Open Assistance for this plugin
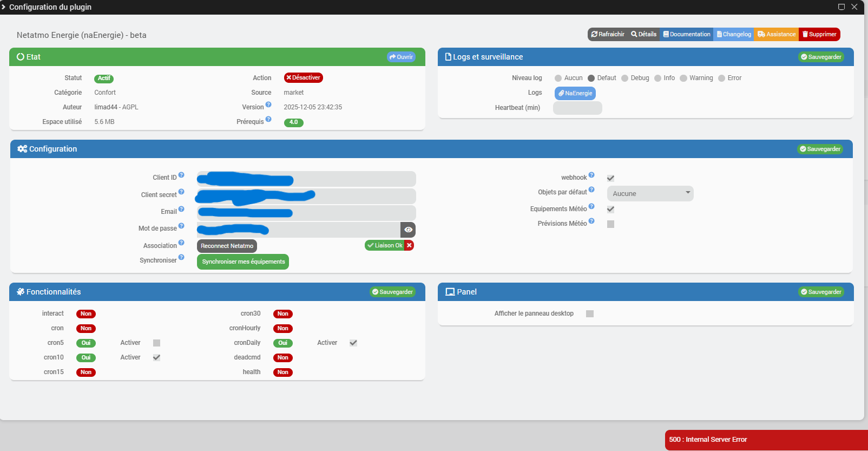The height and width of the screenshot is (451, 868). click(x=777, y=34)
